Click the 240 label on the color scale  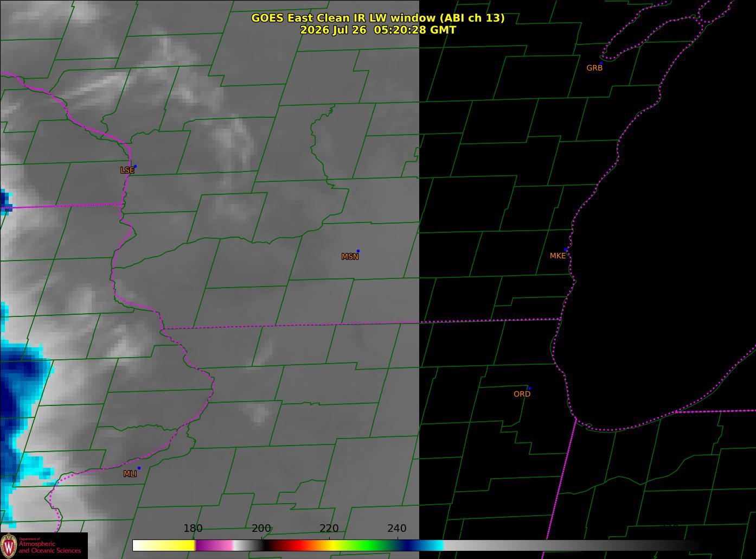point(397,529)
